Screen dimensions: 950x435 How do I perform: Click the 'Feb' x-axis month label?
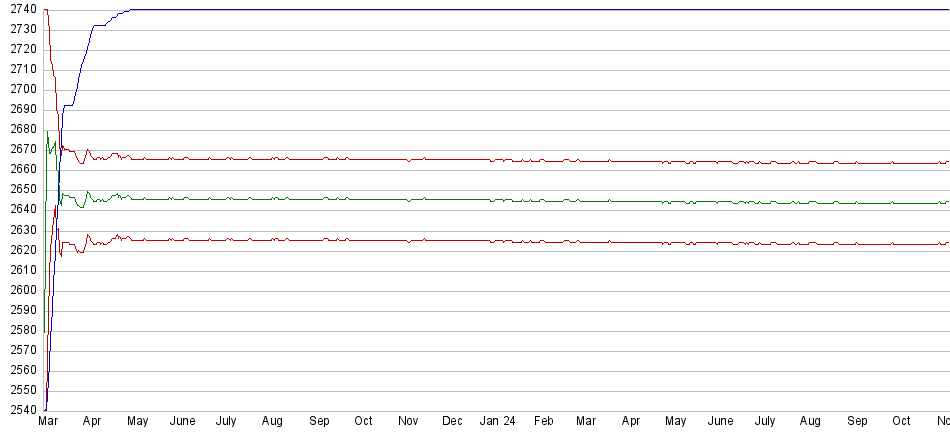[543, 422]
